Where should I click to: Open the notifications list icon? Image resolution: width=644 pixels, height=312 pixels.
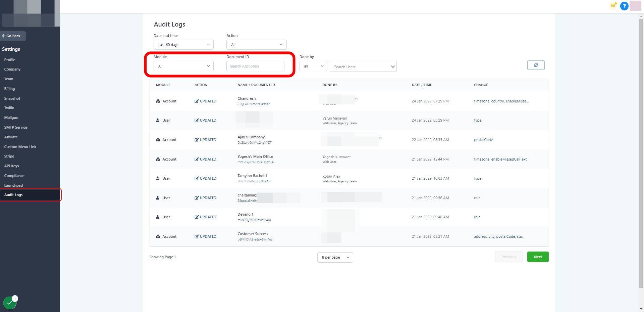(613, 5)
